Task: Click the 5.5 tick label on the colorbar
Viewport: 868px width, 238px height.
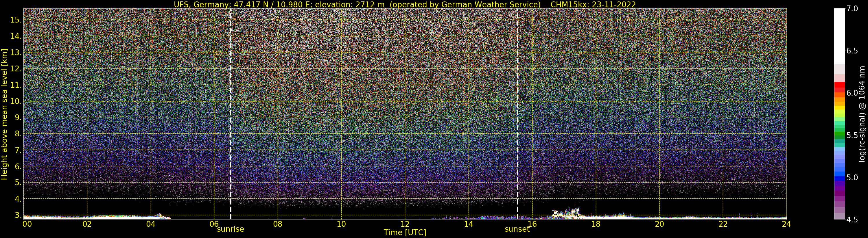Action: [852, 135]
